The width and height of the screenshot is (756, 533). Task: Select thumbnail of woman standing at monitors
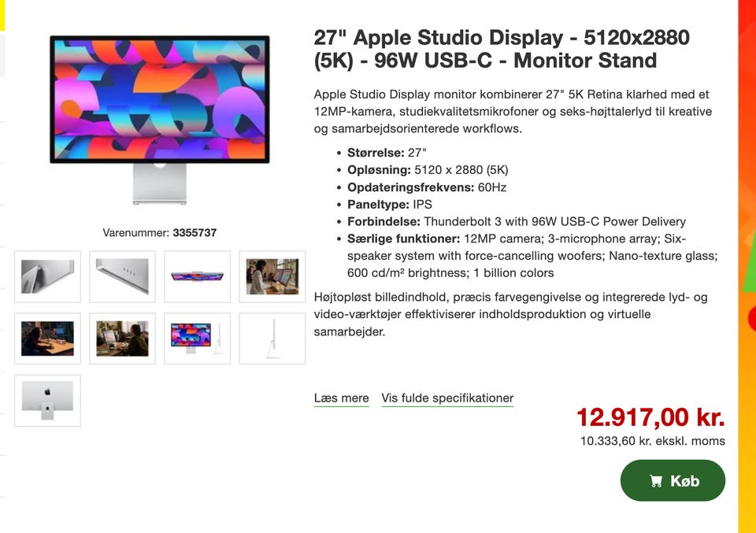272,276
